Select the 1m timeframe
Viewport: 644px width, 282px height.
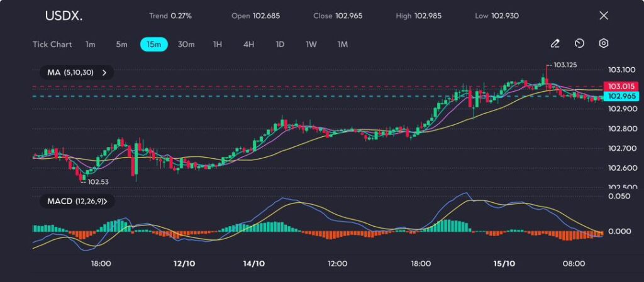click(91, 45)
